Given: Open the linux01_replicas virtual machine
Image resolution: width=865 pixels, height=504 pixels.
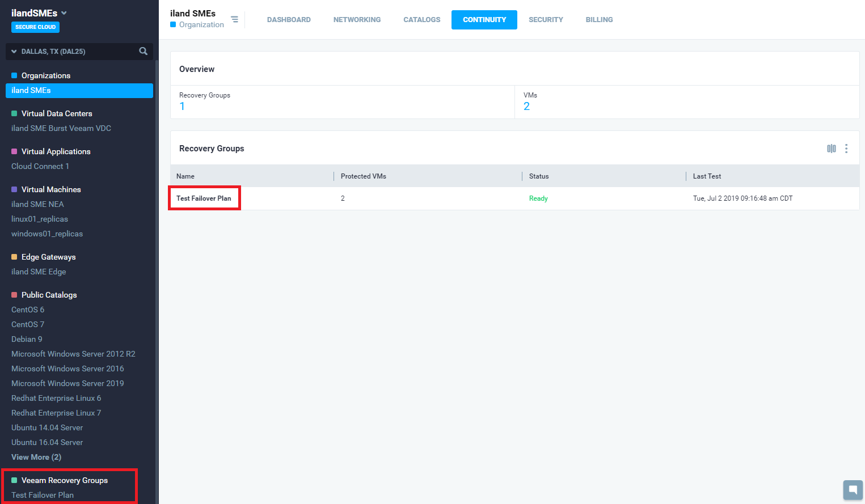Looking at the screenshot, I should pos(40,219).
